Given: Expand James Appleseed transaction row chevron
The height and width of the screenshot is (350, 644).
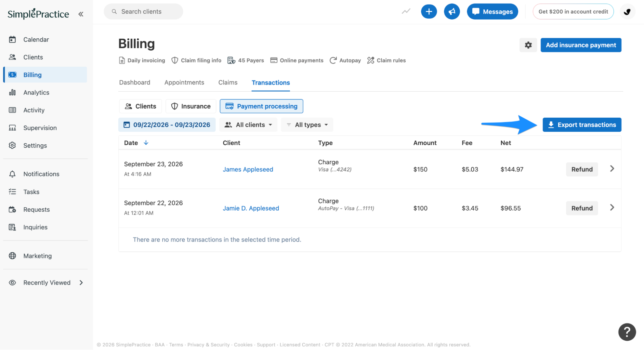Looking at the screenshot, I should click(x=612, y=169).
